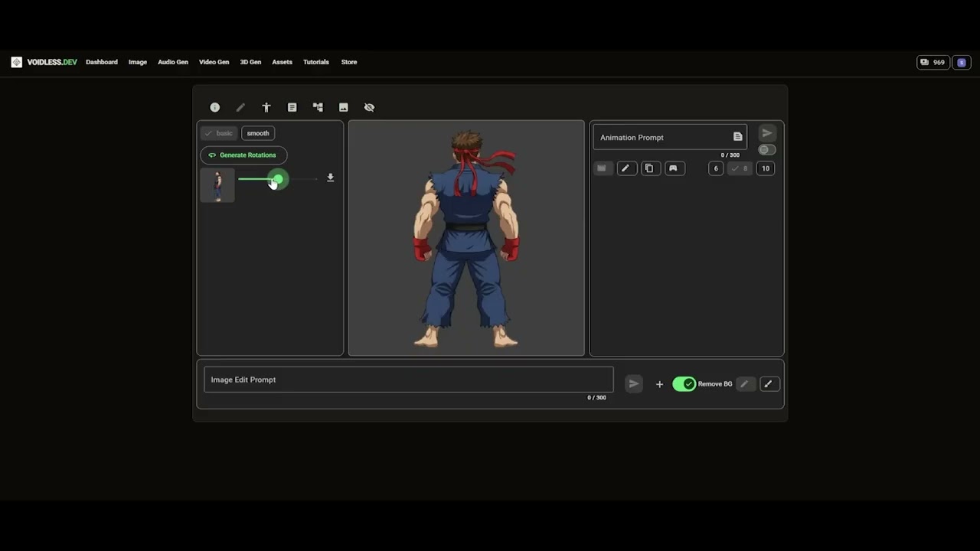The image size is (980, 551).
Task: Toggle the Remove BG switch
Action: [684, 384]
